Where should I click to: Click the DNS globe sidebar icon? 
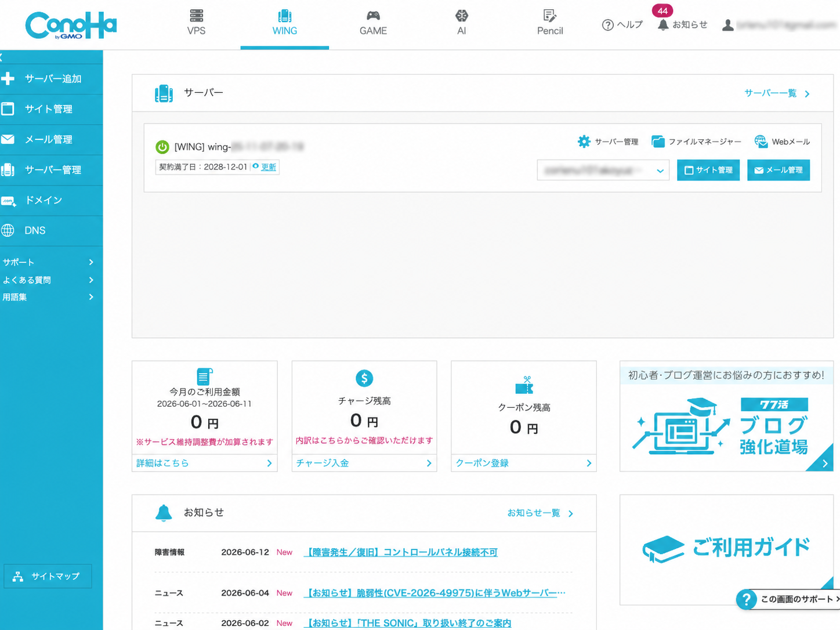click(8, 230)
